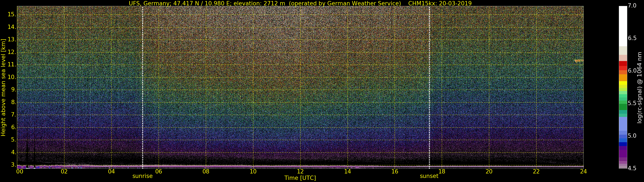Click the height tick label '6.'
This screenshot has height=182, width=644.
pyautogui.click(x=14, y=127)
